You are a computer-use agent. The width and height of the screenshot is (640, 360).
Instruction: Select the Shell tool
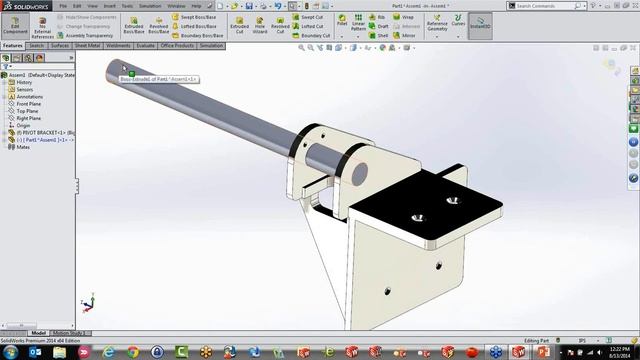coord(378,36)
